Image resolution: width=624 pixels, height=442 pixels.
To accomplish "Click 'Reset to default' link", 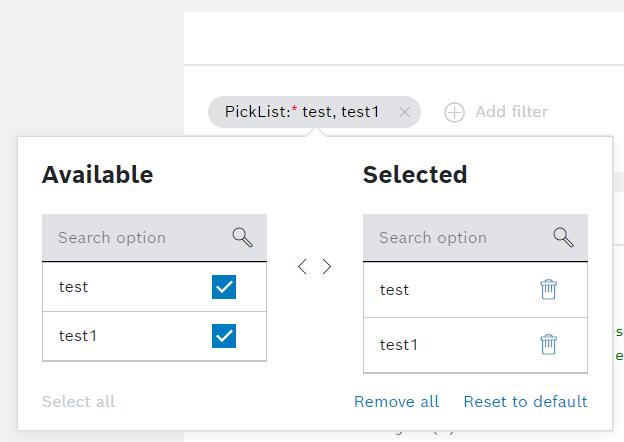I will pos(525,402).
